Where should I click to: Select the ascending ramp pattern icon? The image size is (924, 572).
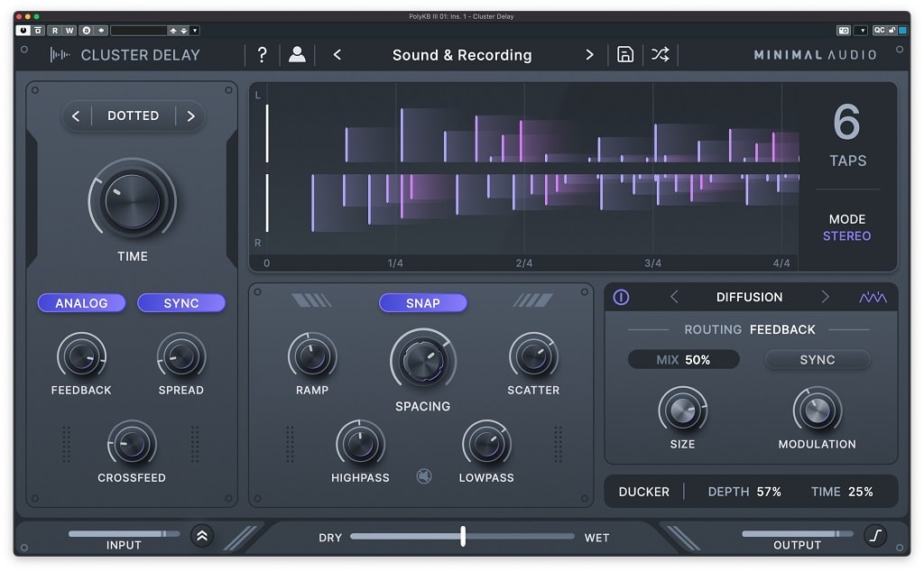tap(532, 300)
